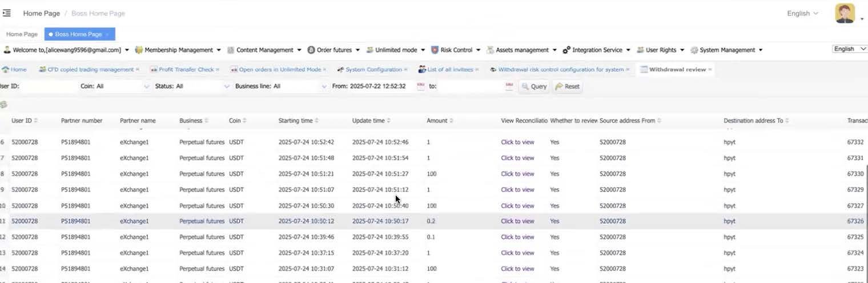Click the Reset button
This screenshot has height=283, width=868.
567,87
